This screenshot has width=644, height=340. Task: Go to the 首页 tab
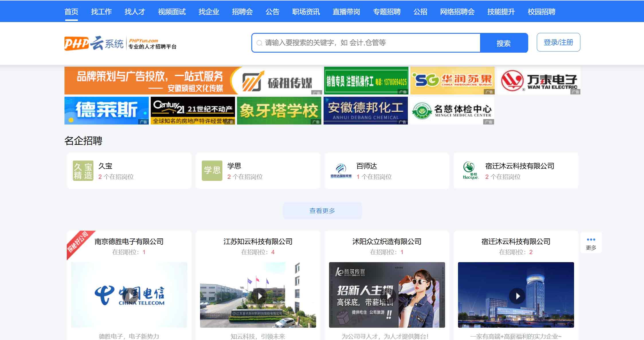[71, 12]
